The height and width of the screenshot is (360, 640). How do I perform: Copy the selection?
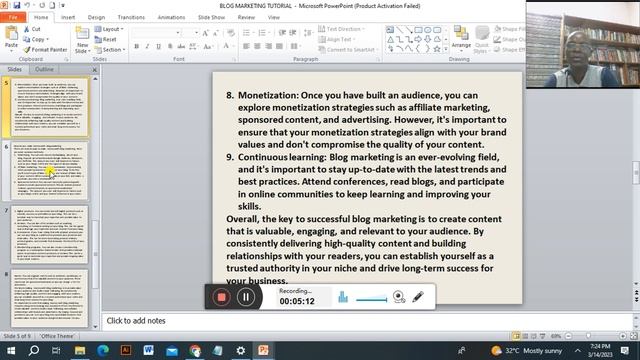click(36, 39)
